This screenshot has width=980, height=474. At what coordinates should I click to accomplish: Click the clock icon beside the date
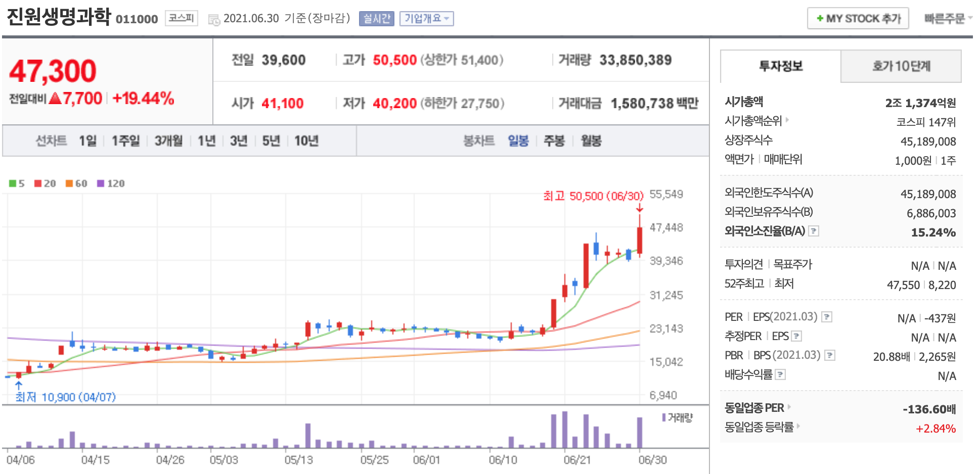tap(214, 20)
